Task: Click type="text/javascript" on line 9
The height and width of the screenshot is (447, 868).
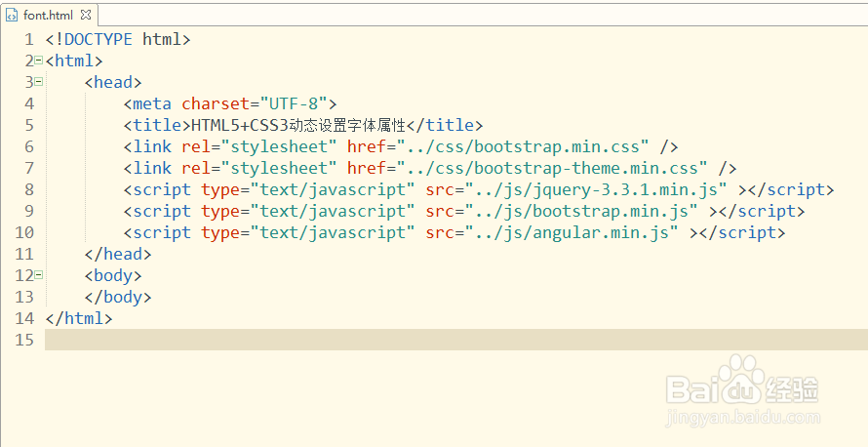Action: 308,211
